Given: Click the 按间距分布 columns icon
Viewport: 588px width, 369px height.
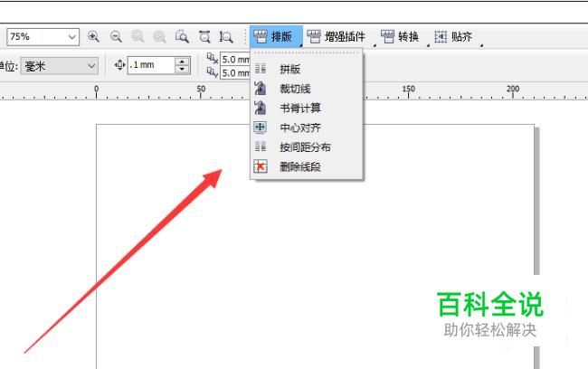Looking at the screenshot, I should (261, 147).
